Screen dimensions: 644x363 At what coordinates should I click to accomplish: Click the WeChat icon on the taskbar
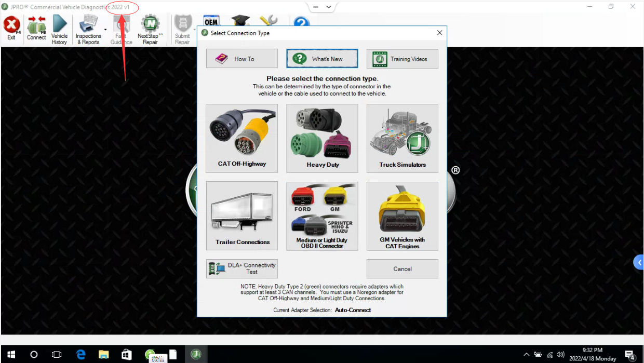(x=150, y=354)
